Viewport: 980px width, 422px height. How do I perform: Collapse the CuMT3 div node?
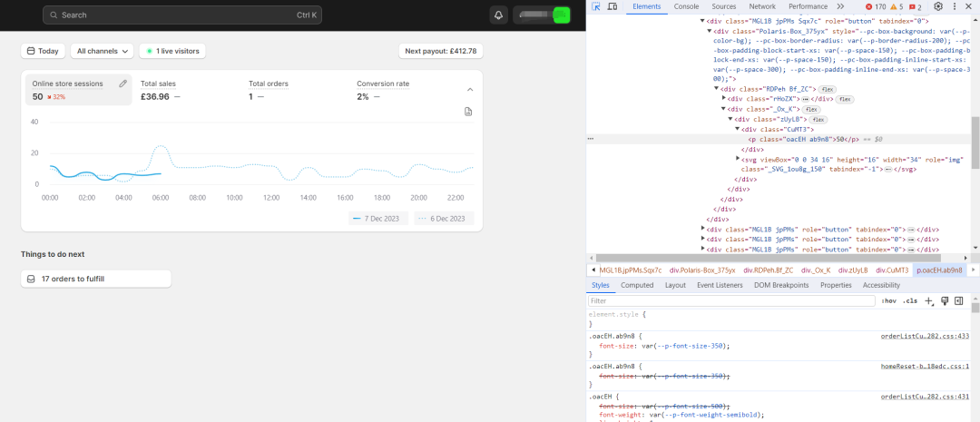738,129
